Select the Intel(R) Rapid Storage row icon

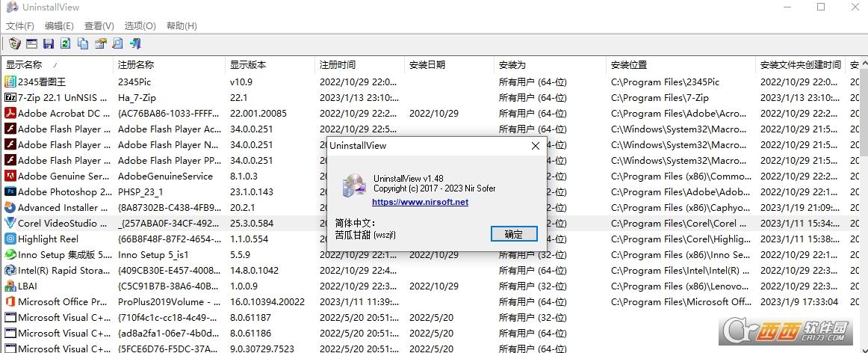pyautogui.click(x=10, y=271)
